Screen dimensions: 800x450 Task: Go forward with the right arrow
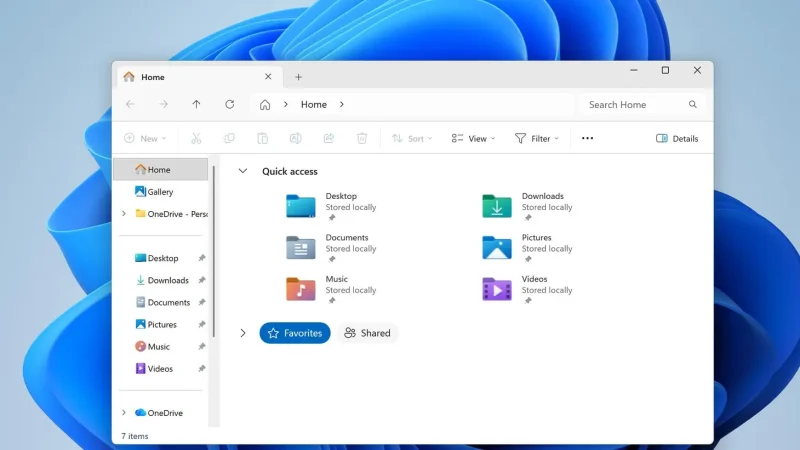163,104
